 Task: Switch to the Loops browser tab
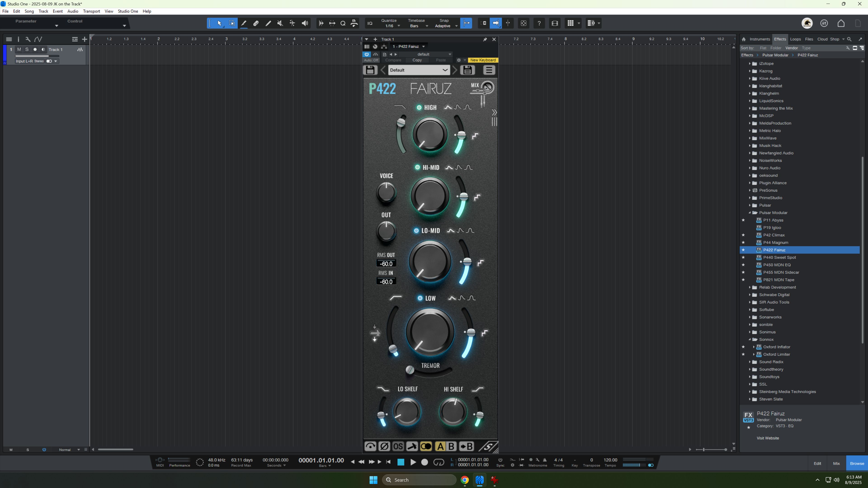point(795,39)
